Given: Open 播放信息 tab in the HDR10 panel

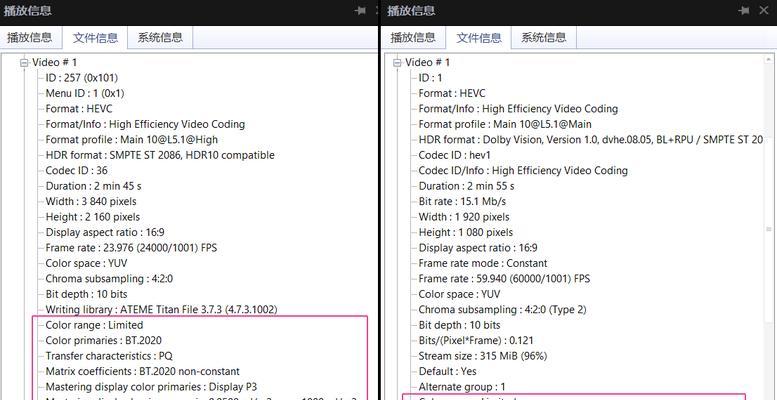Looking at the screenshot, I should (x=30, y=37).
